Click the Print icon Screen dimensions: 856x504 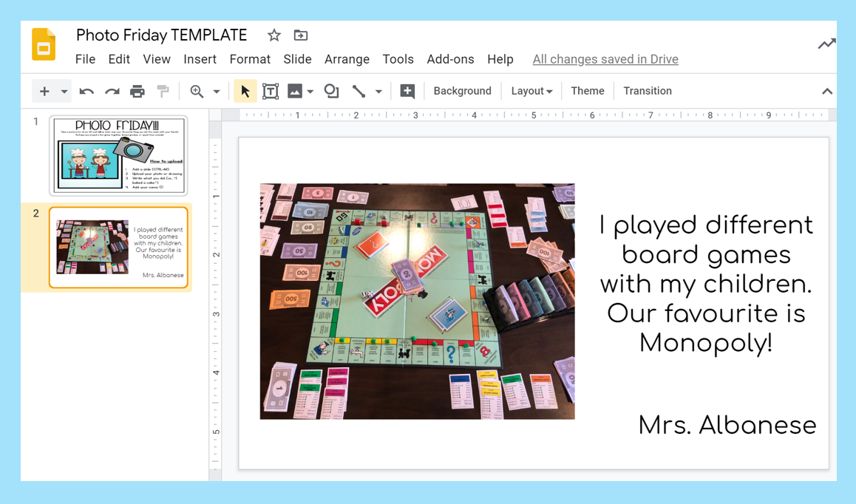pyautogui.click(x=137, y=90)
